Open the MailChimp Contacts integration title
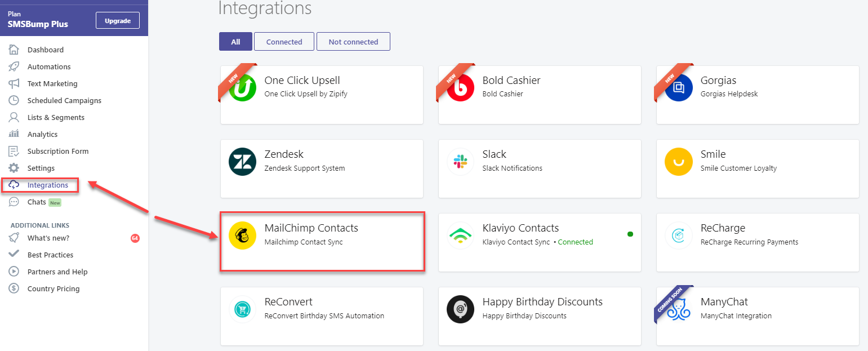 point(311,228)
